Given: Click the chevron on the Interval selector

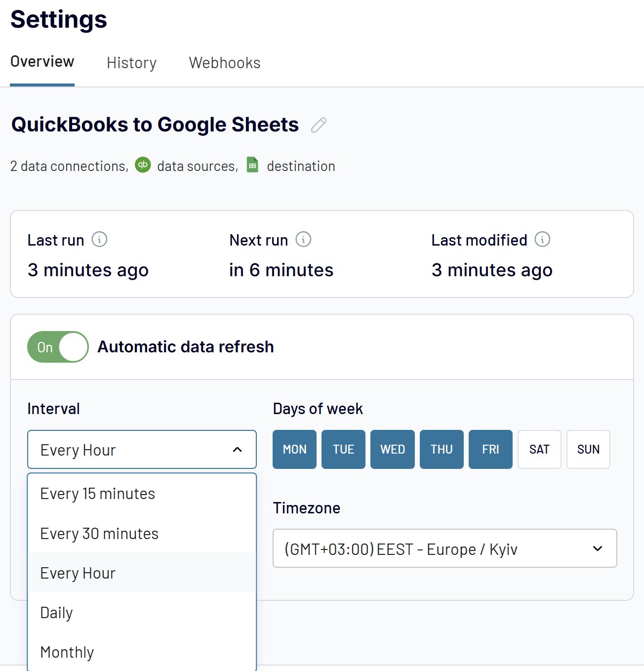Looking at the screenshot, I should click(238, 450).
